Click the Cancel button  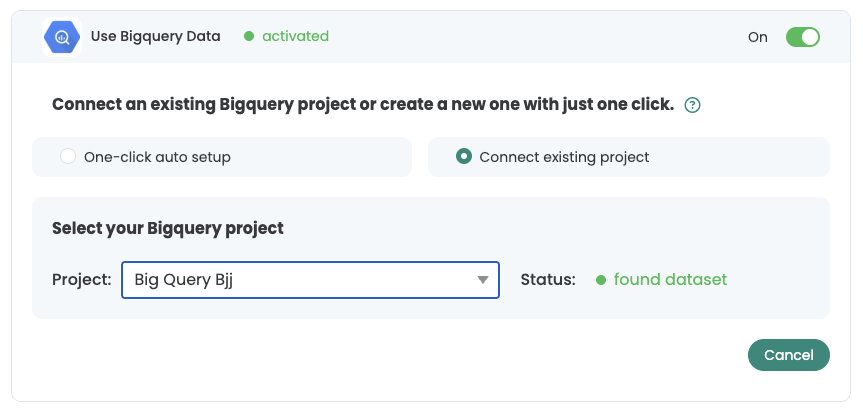point(789,355)
